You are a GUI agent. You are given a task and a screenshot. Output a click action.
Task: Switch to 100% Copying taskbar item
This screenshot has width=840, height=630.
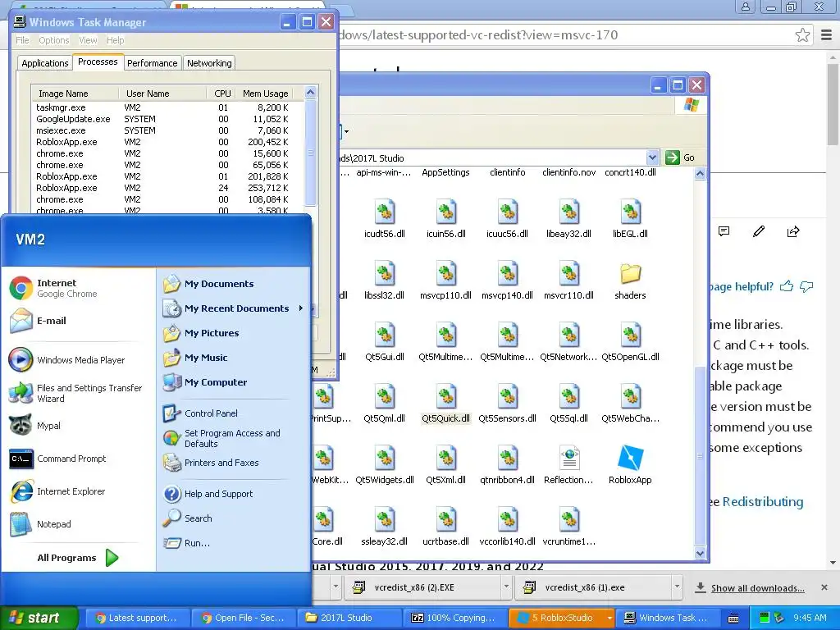(453, 618)
